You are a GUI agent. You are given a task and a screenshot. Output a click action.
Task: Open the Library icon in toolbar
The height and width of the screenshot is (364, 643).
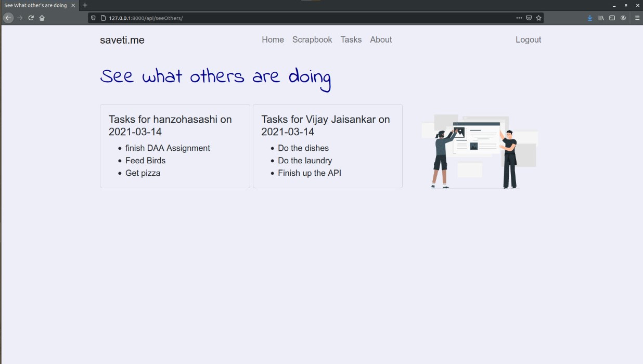601,18
